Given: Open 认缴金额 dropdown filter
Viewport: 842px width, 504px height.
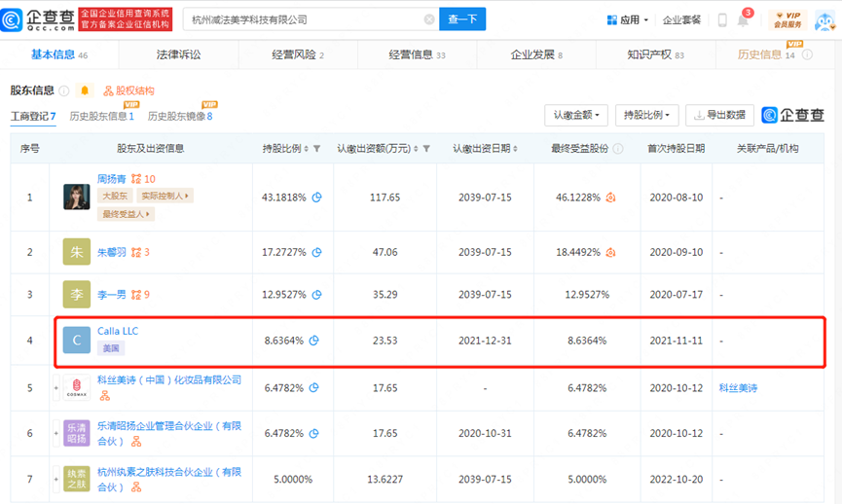Looking at the screenshot, I should pos(575,115).
